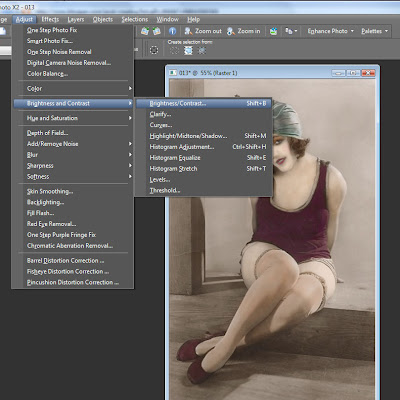Choose Fisheye Distortion Correction...
400x400 pixels.
(73, 272)
